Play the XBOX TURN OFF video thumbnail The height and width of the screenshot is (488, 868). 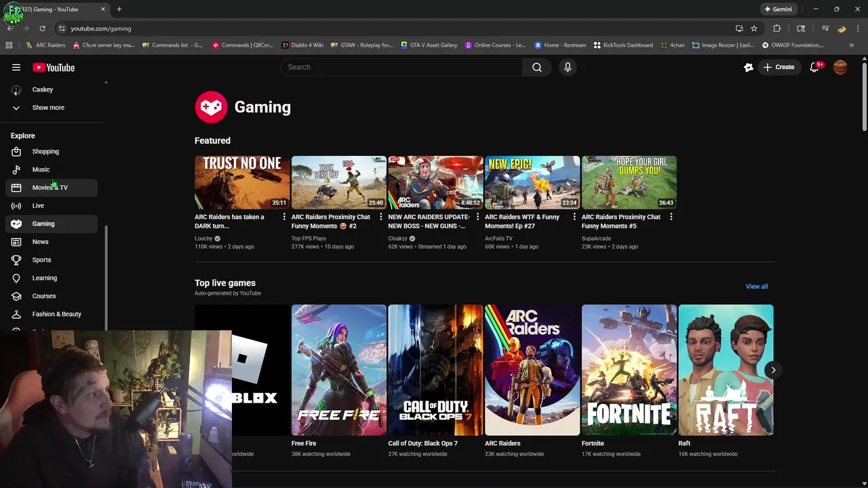pyautogui.click(x=338, y=182)
